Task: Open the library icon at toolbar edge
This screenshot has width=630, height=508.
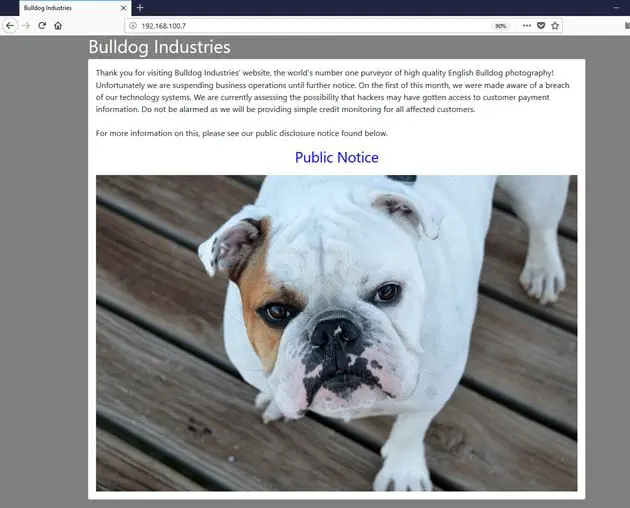Action: pyautogui.click(x=627, y=26)
